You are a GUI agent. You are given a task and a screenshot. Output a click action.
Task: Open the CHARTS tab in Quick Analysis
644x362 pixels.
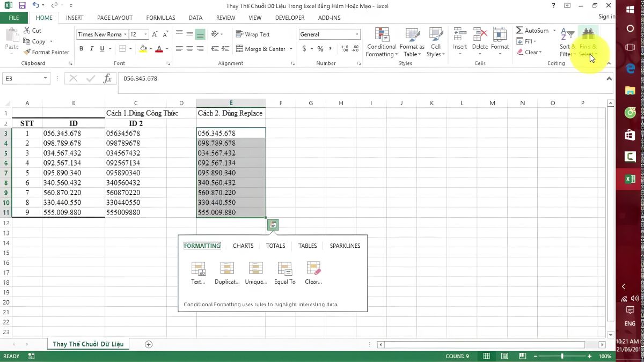click(243, 246)
